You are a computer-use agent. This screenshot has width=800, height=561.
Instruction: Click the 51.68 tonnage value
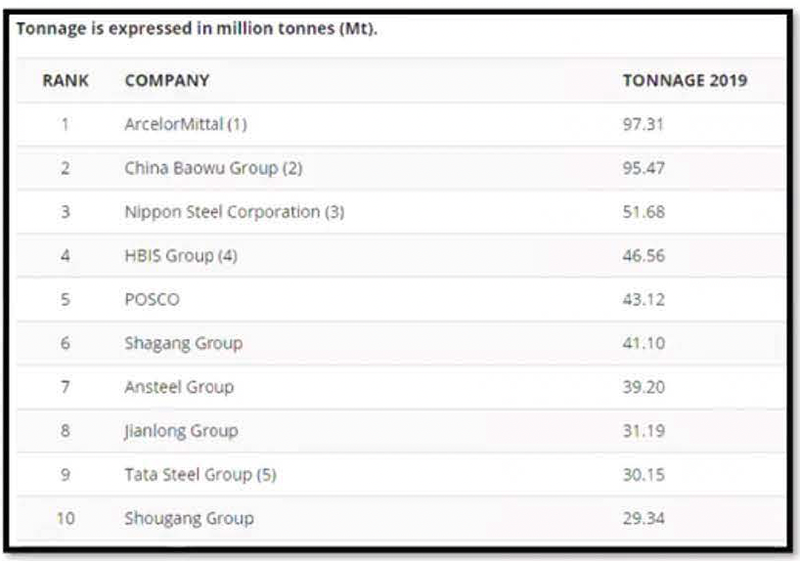point(643,212)
